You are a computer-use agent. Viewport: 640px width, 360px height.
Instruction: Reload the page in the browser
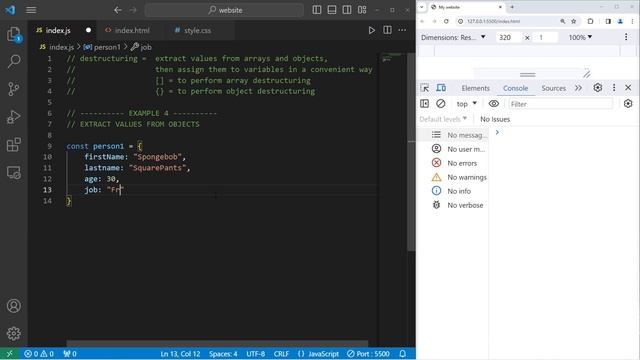(x=446, y=21)
